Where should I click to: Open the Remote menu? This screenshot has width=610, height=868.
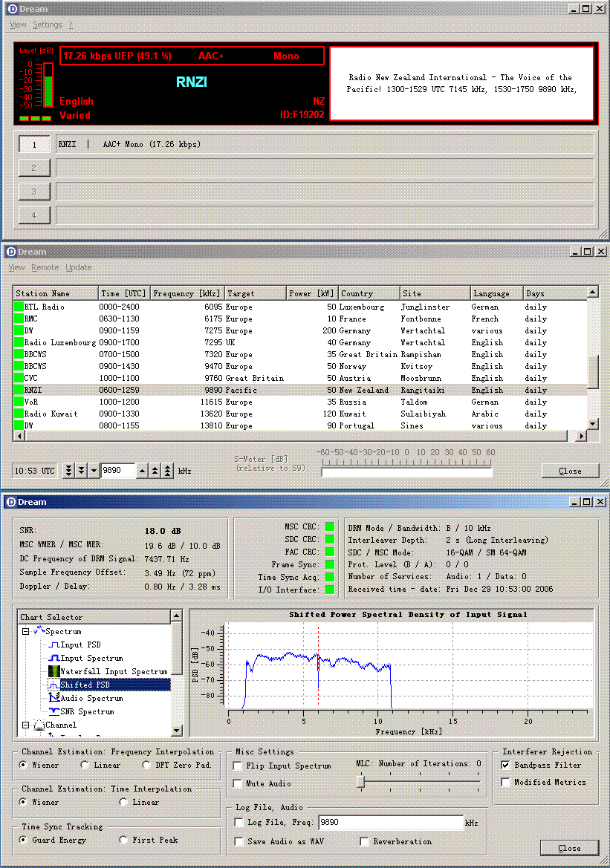tap(45, 267)
